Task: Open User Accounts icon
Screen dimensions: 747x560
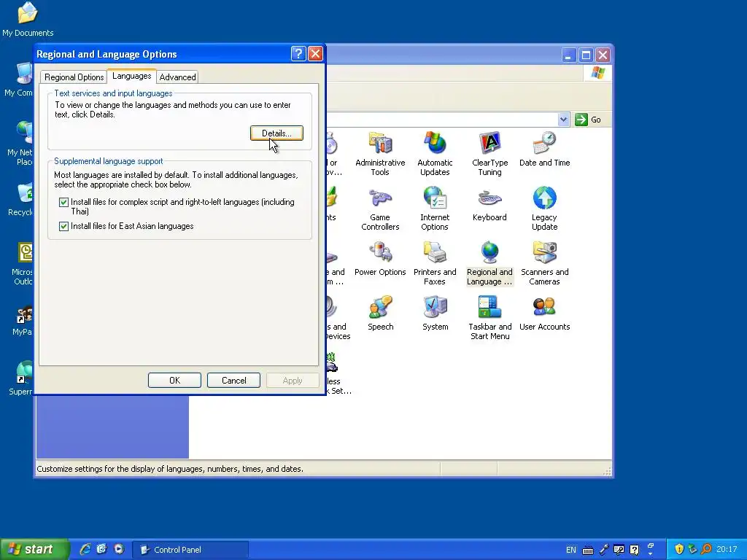Action: (x=544, y=314)
